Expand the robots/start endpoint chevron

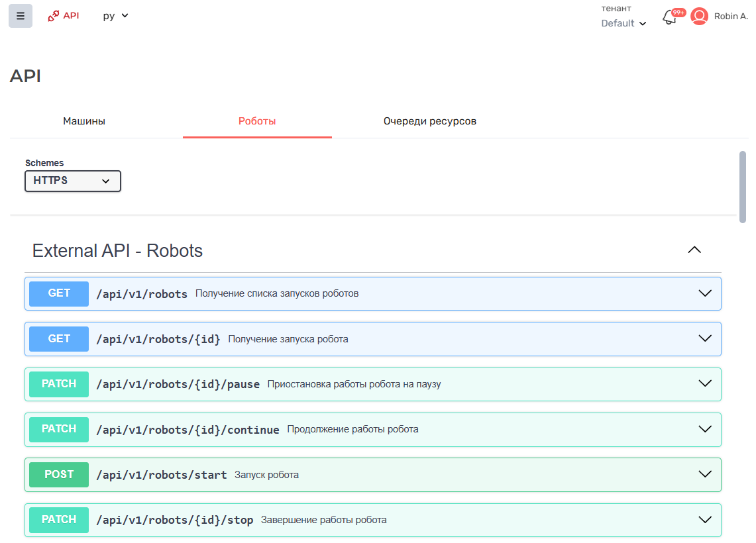click(x=705, y=474)
